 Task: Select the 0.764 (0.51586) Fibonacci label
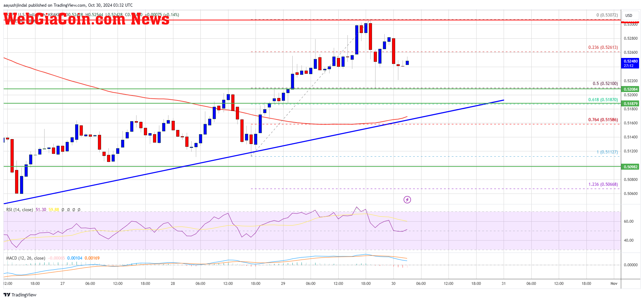click(x=603, y=120)
